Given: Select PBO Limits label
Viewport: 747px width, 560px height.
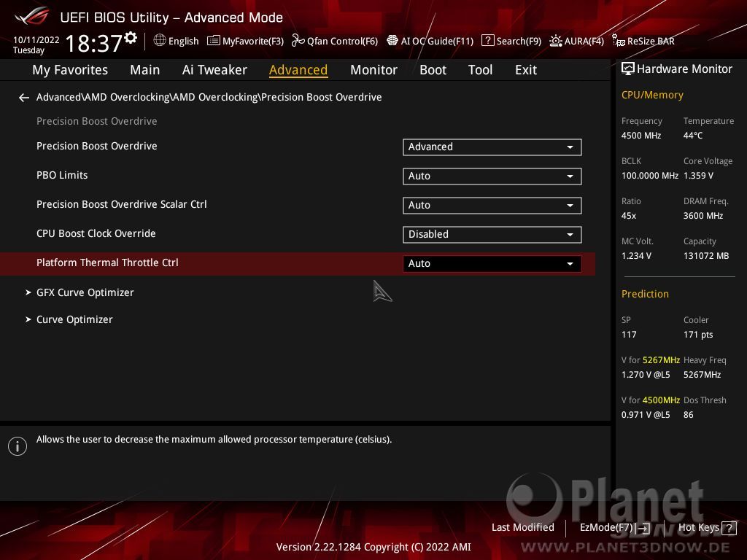Looking at the screenshot, I should (62, 175).
